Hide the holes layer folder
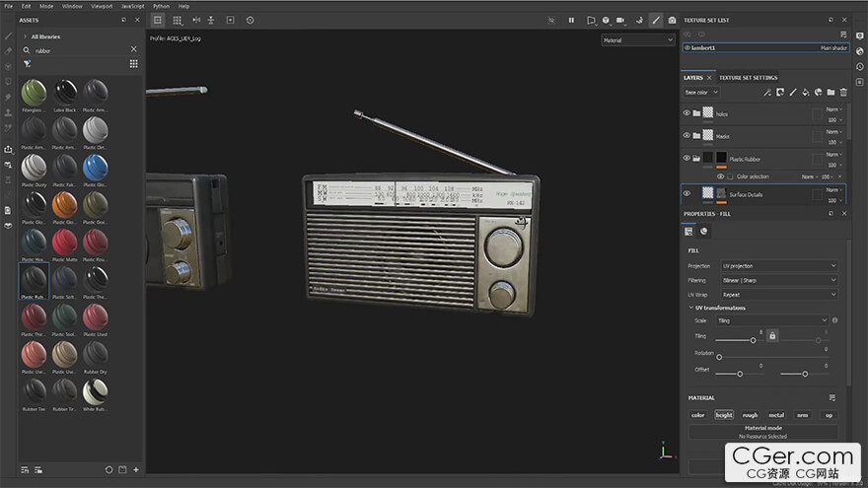This screenshot has width=868, height=488. [687, 113]
